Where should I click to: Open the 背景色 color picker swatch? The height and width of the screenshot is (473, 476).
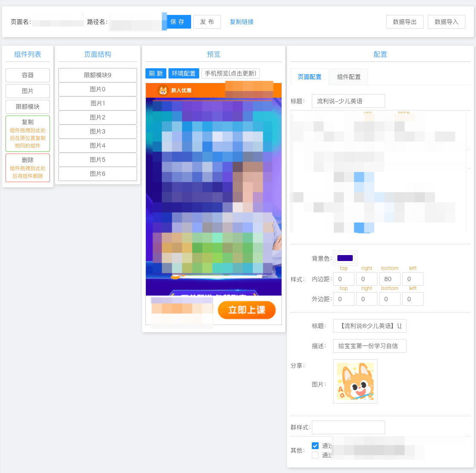coord(345,258)
